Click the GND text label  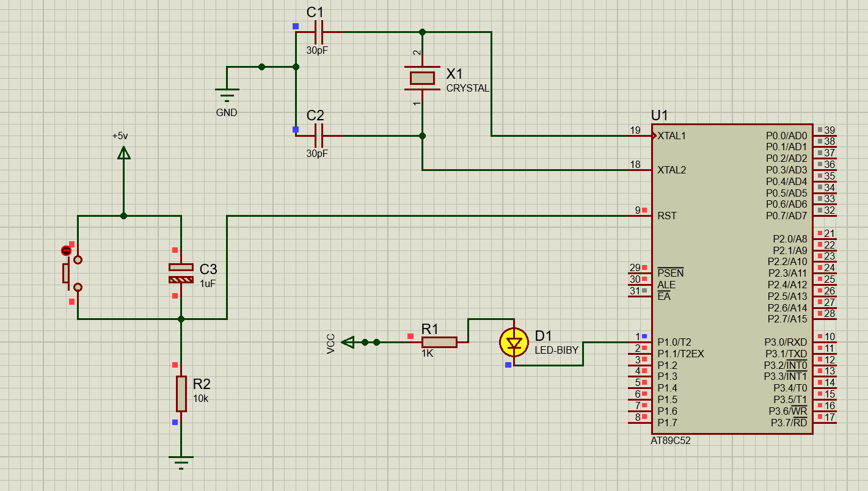pyautogui.click(x=227, y=113)
